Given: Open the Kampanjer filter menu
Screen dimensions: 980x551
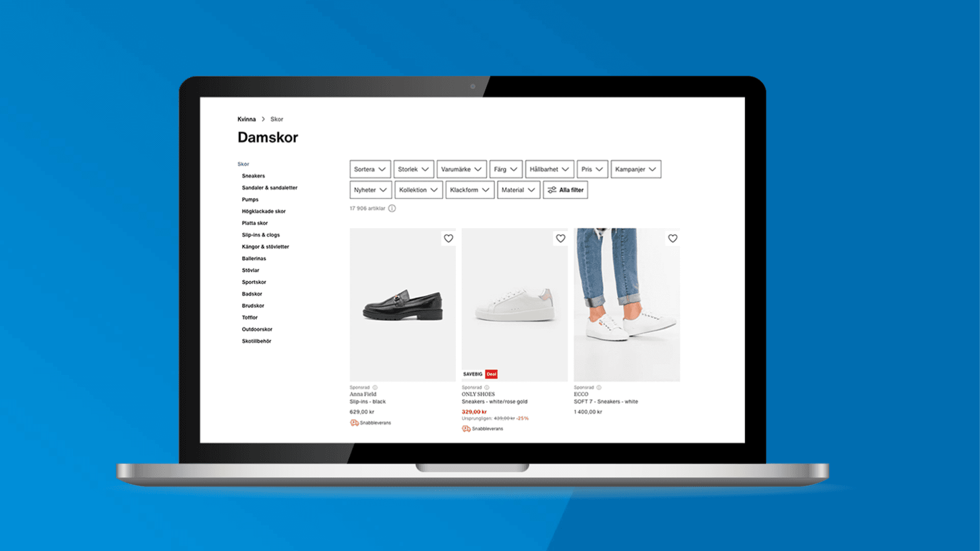Looking at the screenshot, I should coord(635,169).
